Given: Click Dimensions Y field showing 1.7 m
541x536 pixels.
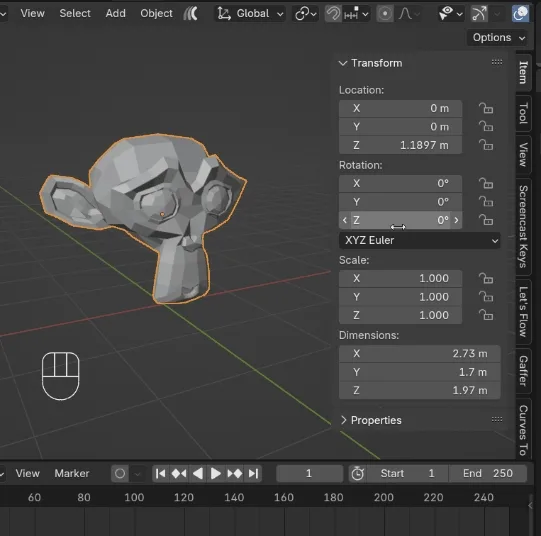Looking at the screenshot, I should [x=420, y=372].
